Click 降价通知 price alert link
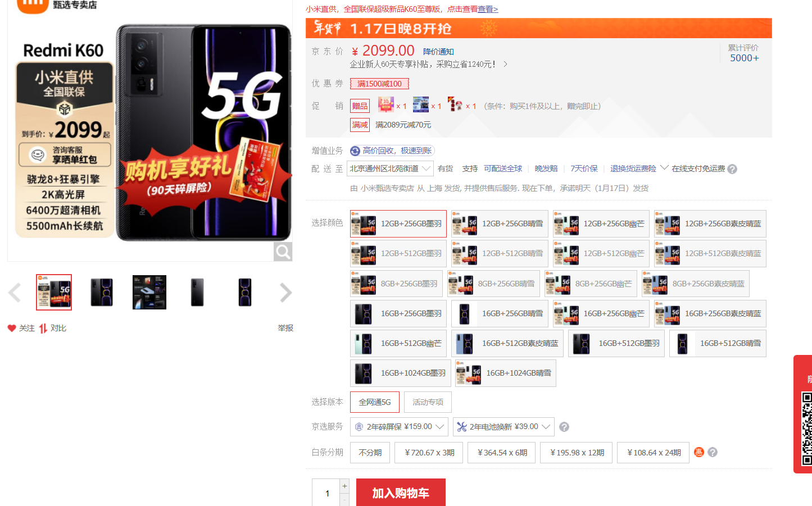 coord(438,52)
